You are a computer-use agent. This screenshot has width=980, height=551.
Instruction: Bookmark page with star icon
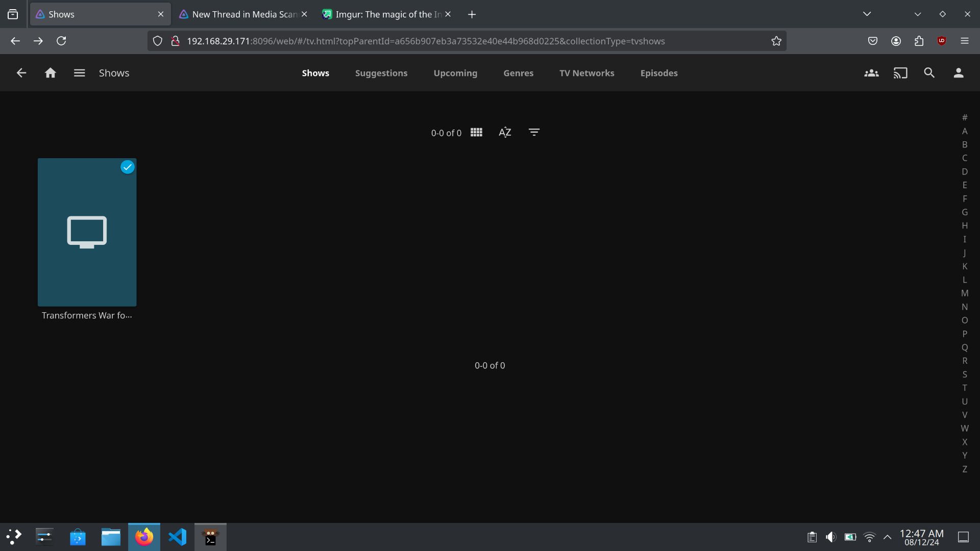[776, 41]
